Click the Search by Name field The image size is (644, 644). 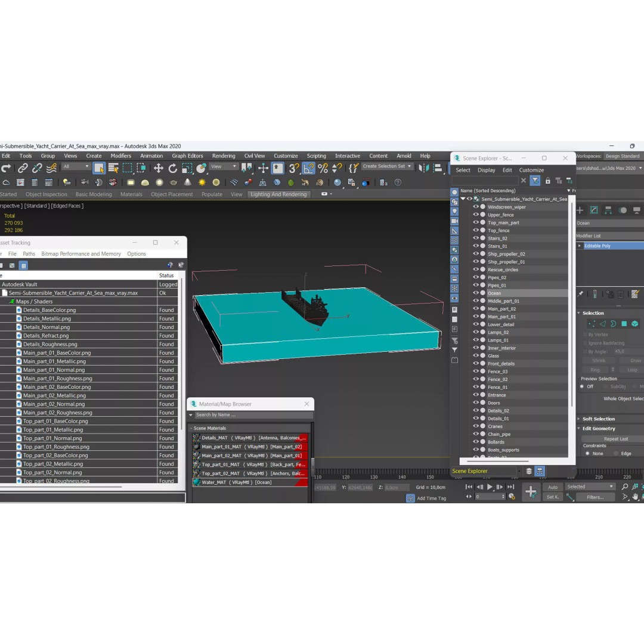[253, 415]
